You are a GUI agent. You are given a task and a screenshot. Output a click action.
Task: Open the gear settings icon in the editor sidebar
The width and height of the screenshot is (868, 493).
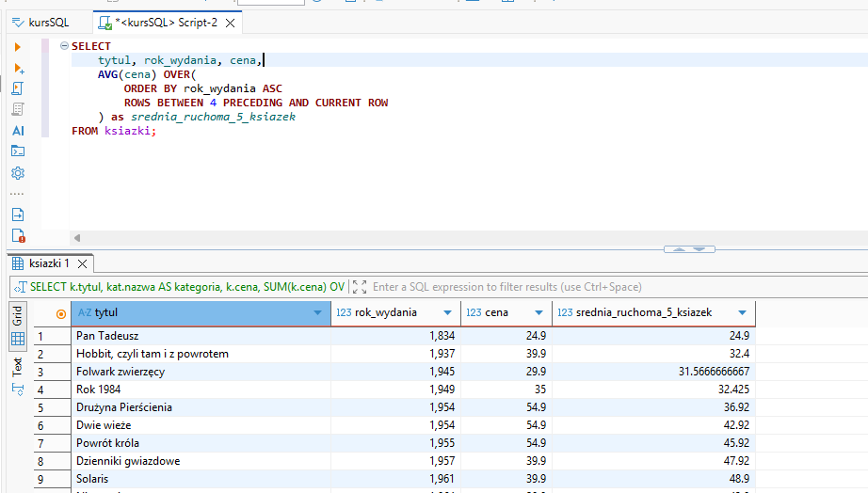click(x=18, y=173)
